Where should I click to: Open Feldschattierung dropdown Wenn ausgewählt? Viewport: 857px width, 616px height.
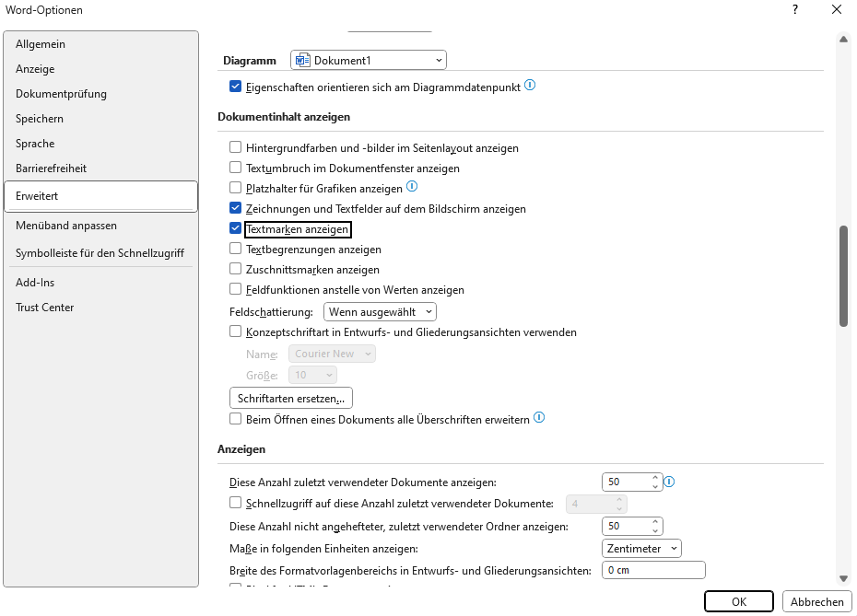(x=380, y=312)
